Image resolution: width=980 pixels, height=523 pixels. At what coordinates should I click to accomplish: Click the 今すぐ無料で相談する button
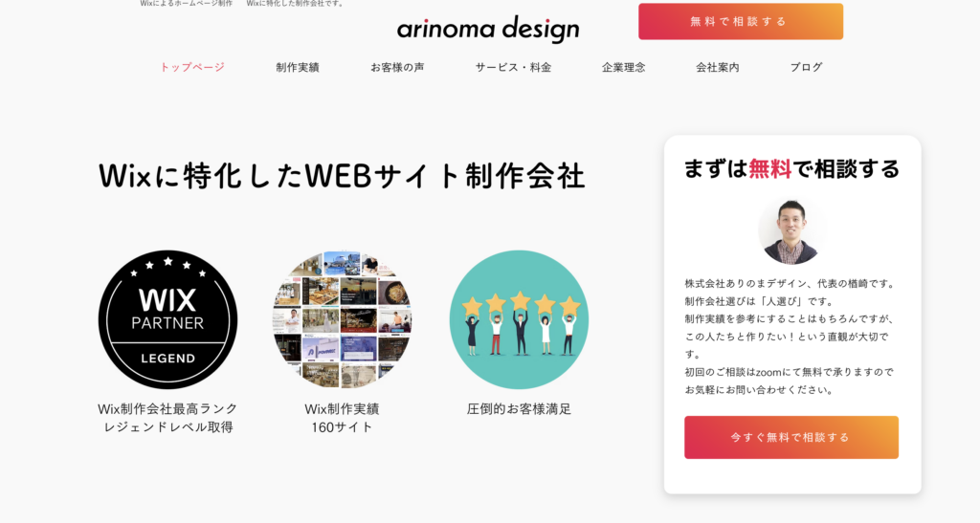[791, 438]
